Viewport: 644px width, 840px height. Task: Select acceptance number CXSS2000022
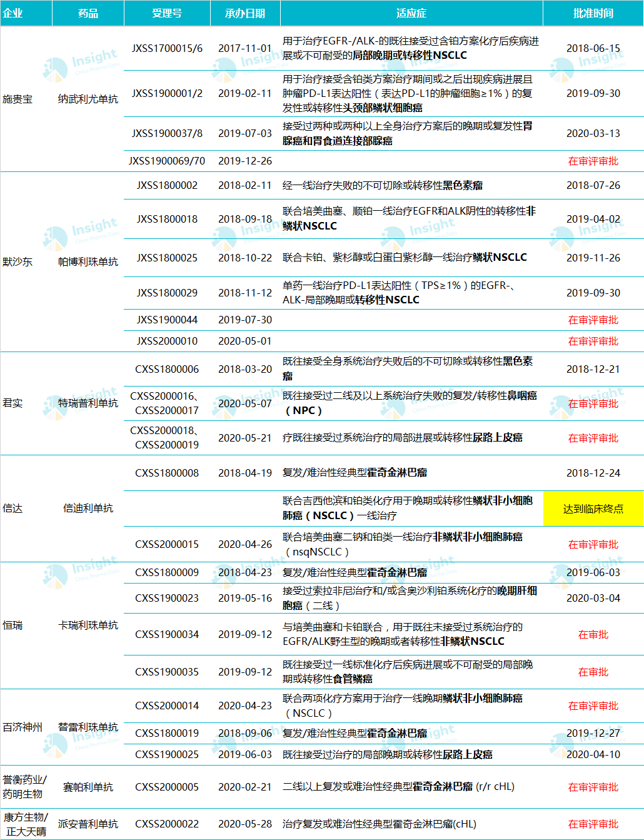(167, 824)
